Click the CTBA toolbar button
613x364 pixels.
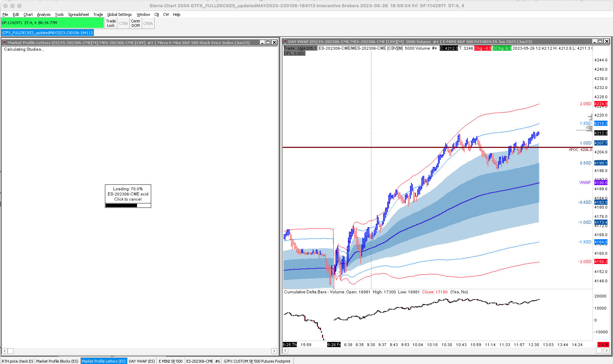click(123, 23)
